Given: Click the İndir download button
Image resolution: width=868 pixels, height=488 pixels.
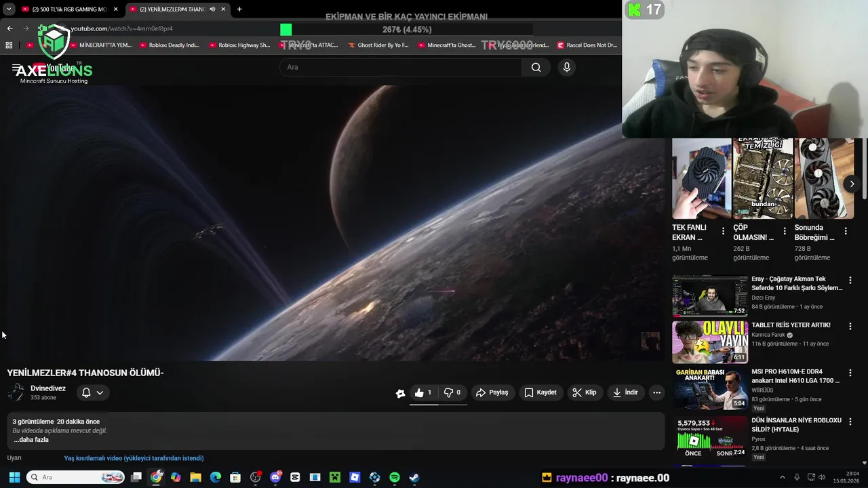Looking at the screenshot, I should tap(625, 392).
